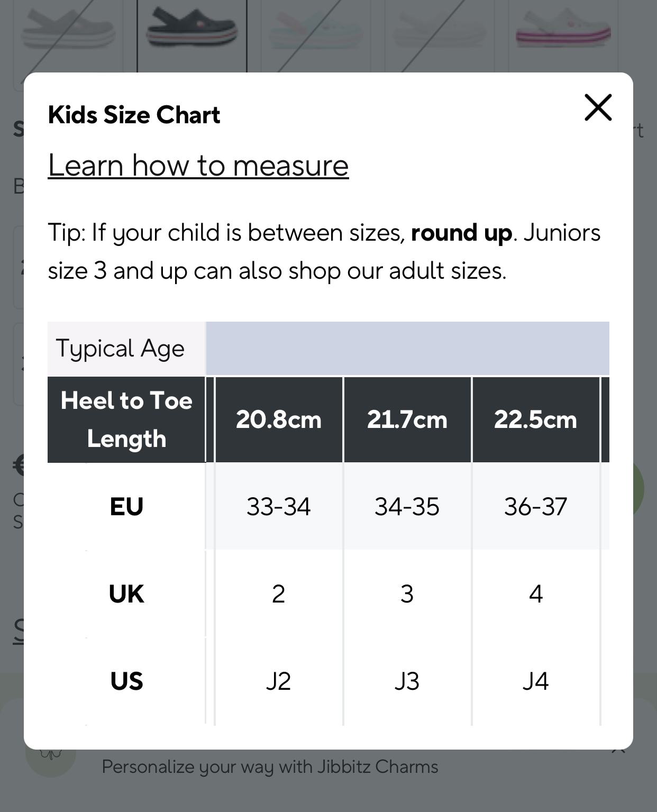Select the light blue clog thumbnail
This screenshot has height=812, width=657.
tap(316, 29)
